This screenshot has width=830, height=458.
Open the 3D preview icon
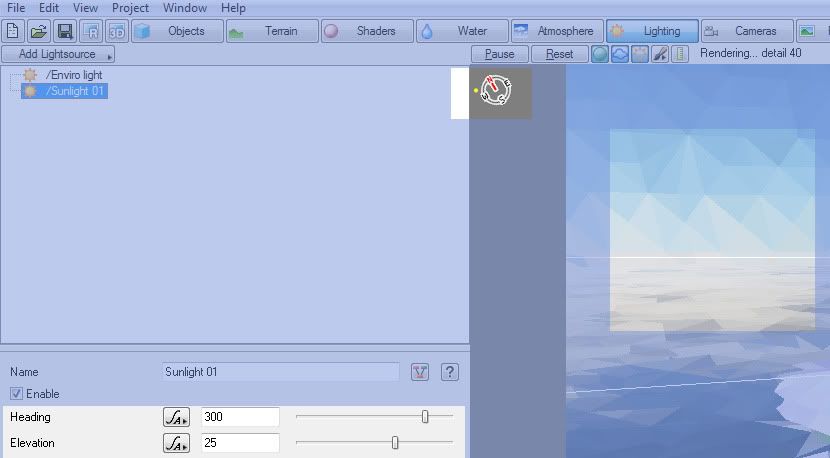tap(116, 32)
